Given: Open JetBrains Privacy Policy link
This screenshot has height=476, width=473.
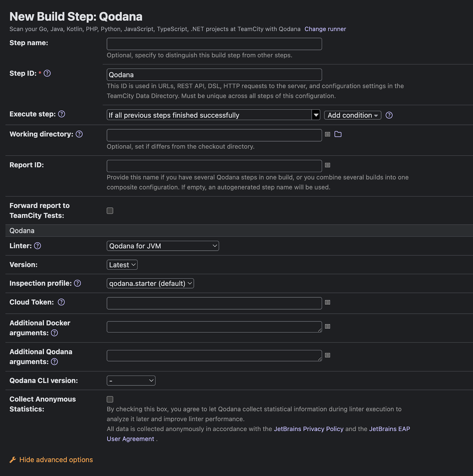Looking at the screenshot, I should point(308,429).
